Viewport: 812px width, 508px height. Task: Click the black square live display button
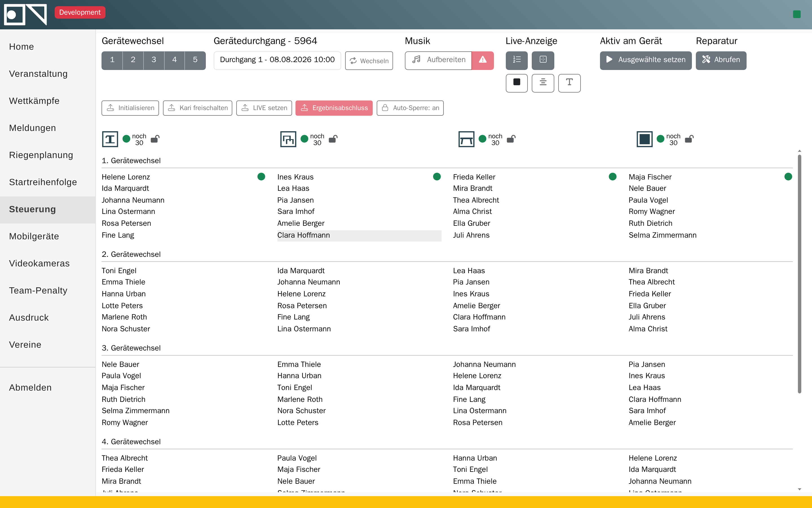(517, 83)
